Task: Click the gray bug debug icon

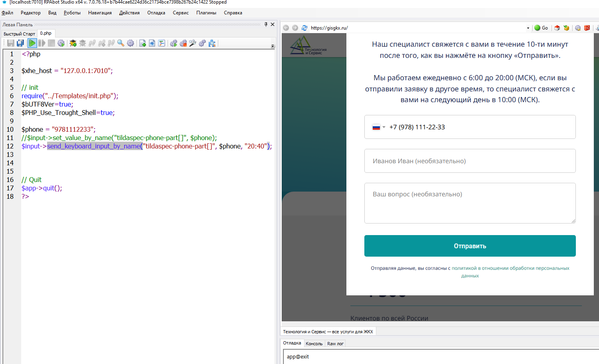Action: (x=83, y=43)
